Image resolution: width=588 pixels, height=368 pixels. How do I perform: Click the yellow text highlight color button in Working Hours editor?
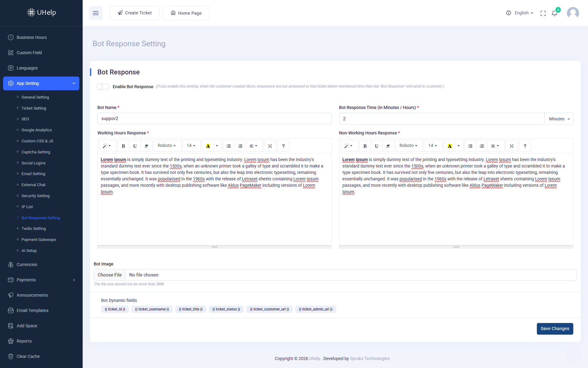(x=208, y=146)
